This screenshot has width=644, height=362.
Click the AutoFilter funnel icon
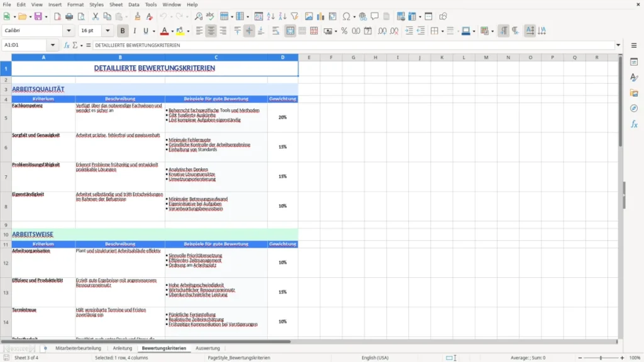(294, 16)
